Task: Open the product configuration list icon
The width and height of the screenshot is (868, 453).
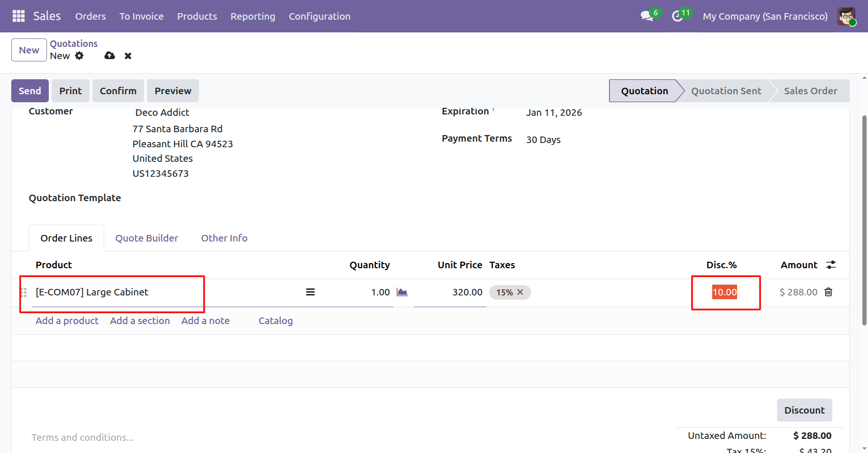Action: pos(310,292)
